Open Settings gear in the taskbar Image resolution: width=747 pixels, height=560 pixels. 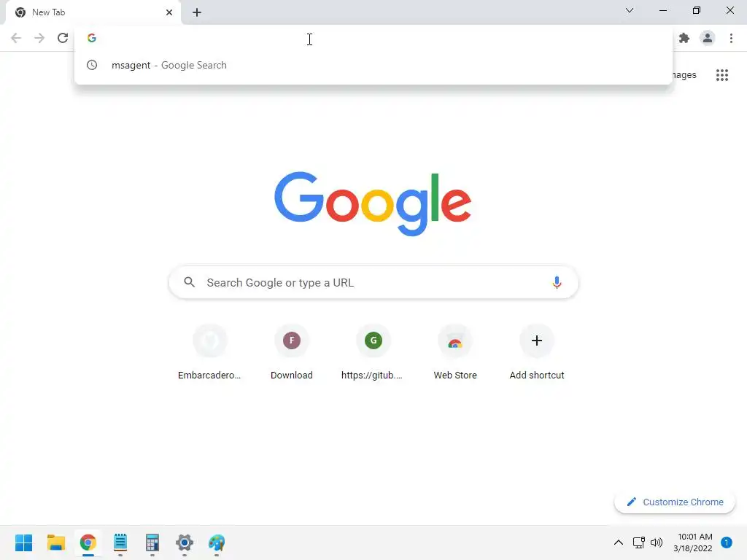point(185,542)
